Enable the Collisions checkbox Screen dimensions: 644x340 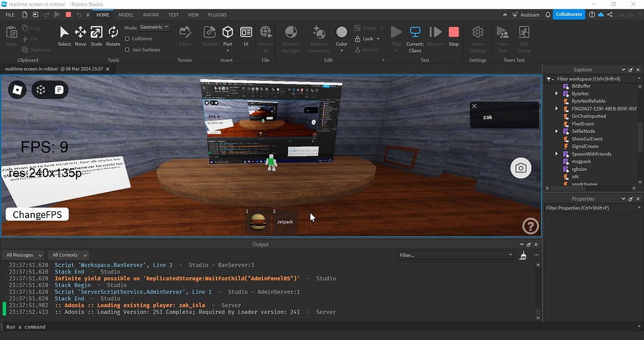(128, 39)
